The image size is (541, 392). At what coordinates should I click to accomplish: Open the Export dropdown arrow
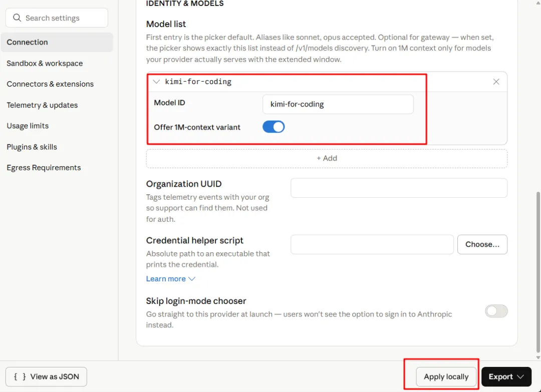pyautogui.click(x=520, y=376)
